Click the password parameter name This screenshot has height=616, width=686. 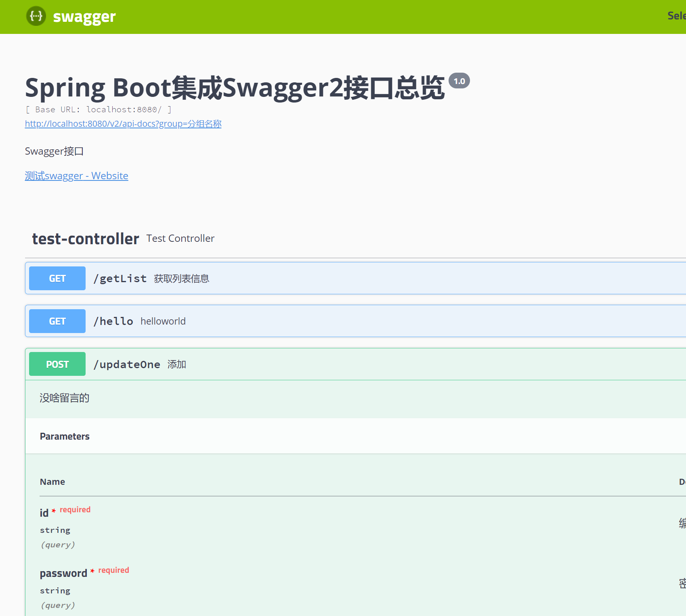63,574
